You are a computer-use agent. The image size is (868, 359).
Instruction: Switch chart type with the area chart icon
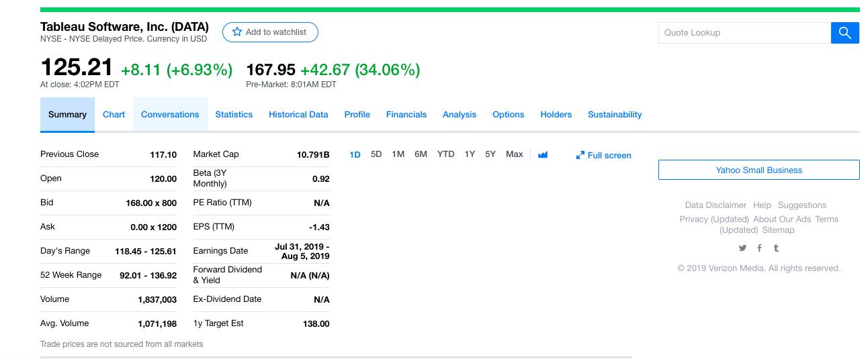[x=543, y=154]
